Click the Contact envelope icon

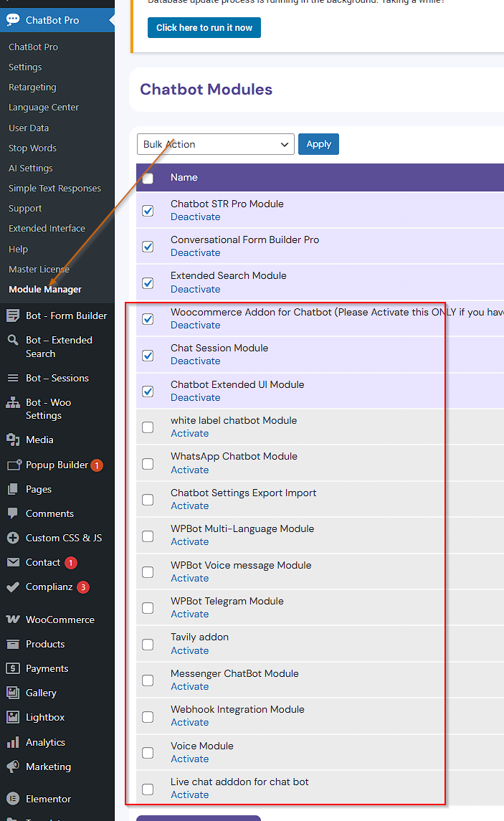(13, 562)
